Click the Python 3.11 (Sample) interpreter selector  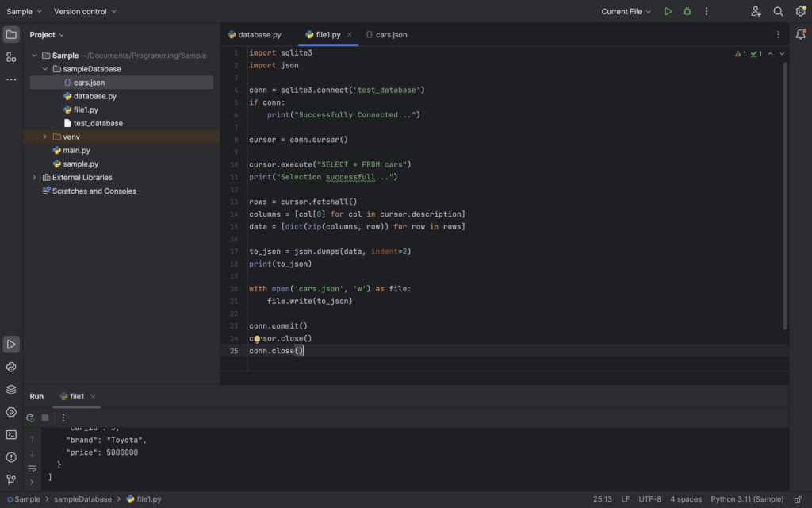[x=746, y=498]
